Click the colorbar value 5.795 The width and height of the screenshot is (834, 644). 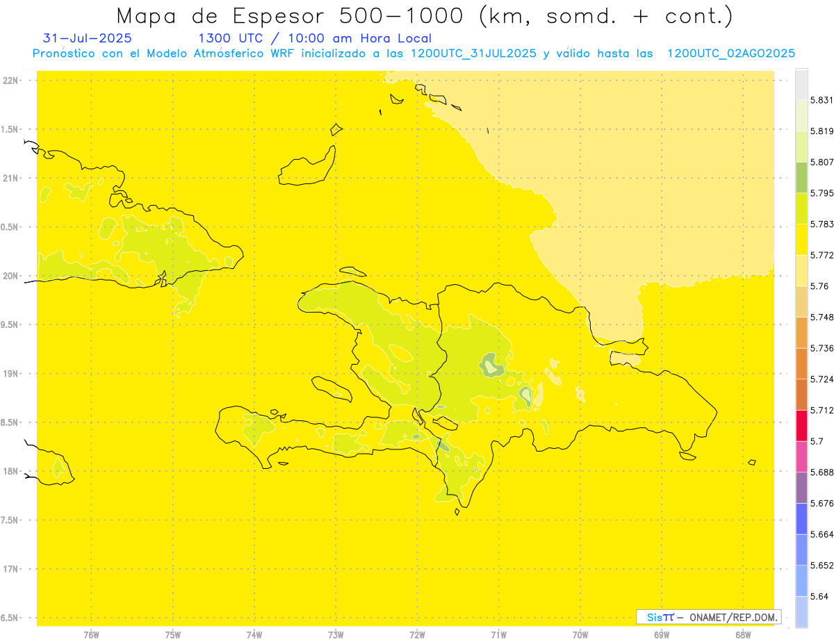[822, 193]
